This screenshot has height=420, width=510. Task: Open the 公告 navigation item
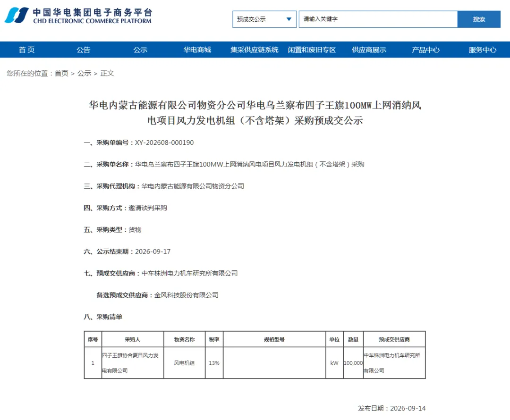pos(83,50)
